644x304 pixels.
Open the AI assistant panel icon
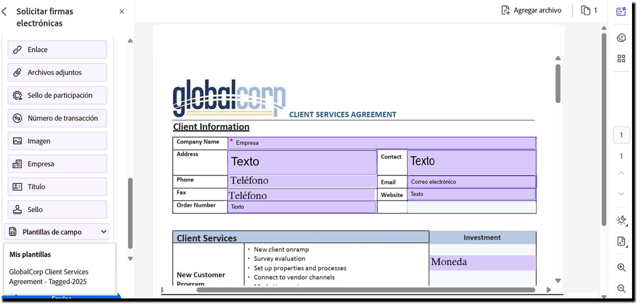[x=621, y=12]
